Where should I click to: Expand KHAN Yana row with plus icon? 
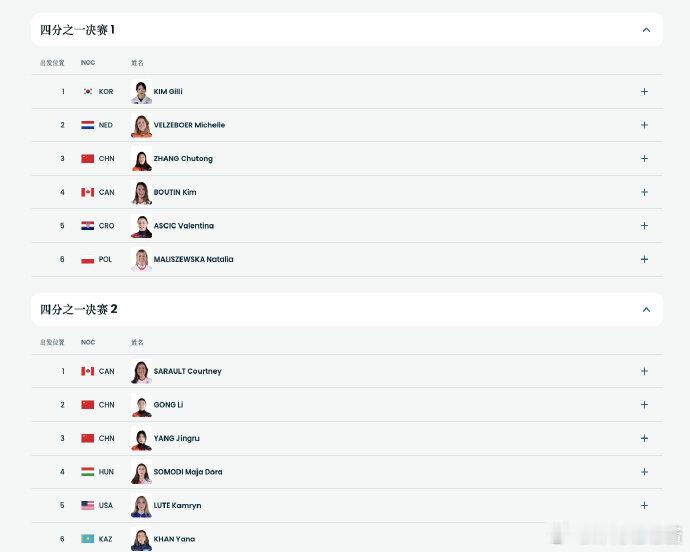(x=644, y=539)
